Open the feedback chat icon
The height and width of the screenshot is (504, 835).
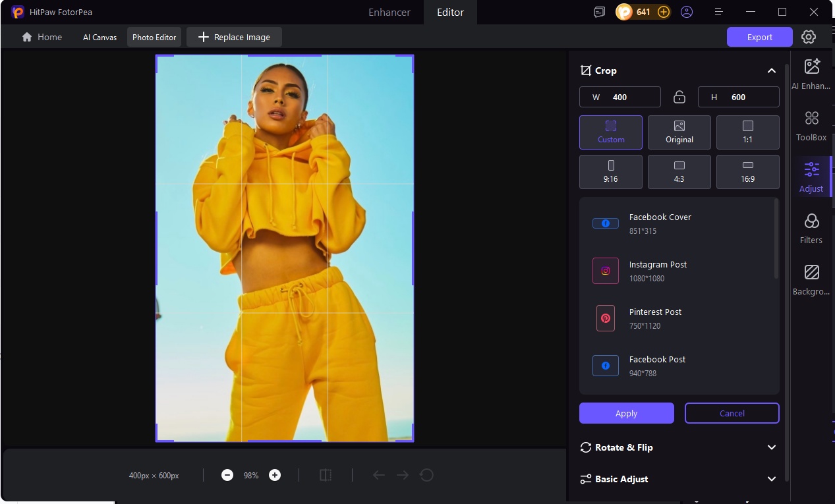point(598,12)
